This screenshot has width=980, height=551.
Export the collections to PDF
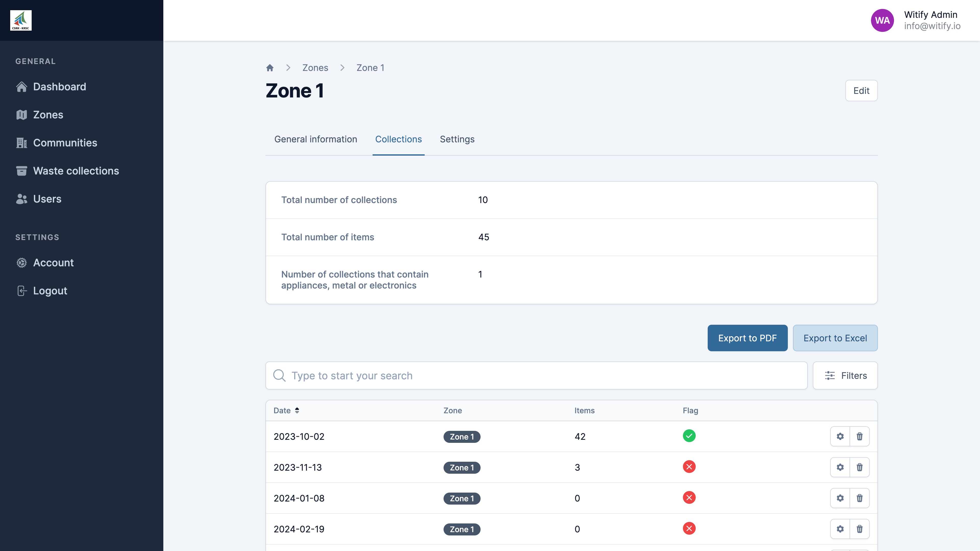(747, 338)
